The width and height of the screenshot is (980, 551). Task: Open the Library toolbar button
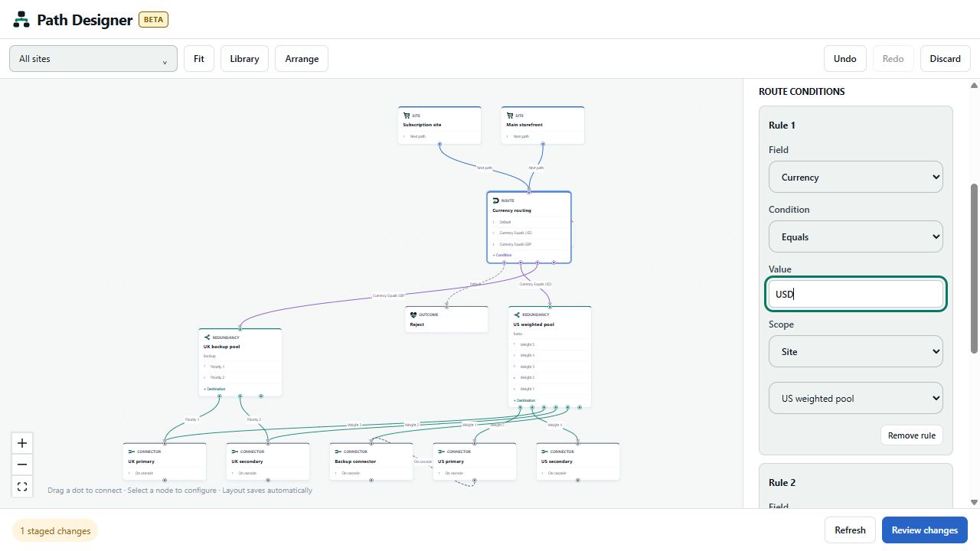(244, 59)
